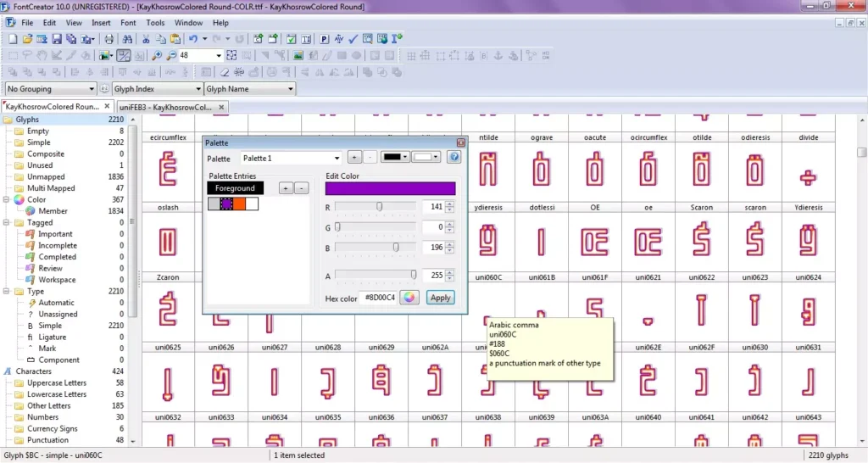Collapse the Type tree node
The width and height of the screenshot is (868, 463).
[6, 292]
